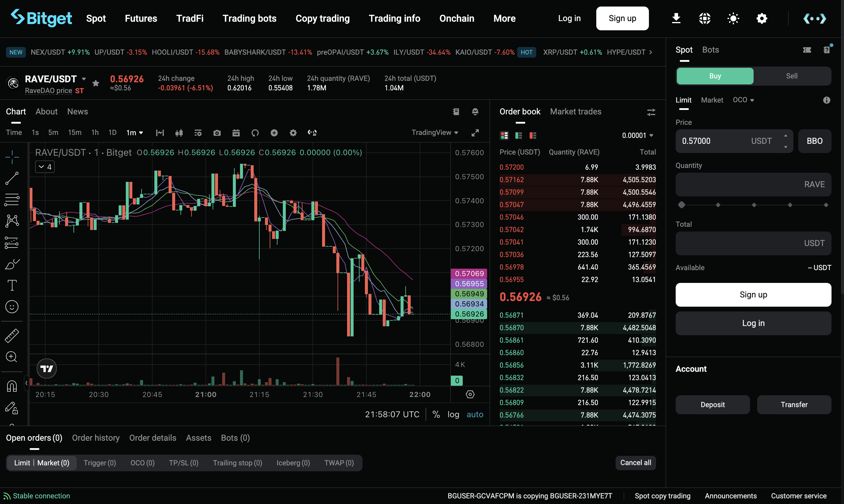Select the brush drawing tool
The image size is (844, 504).
12,264
